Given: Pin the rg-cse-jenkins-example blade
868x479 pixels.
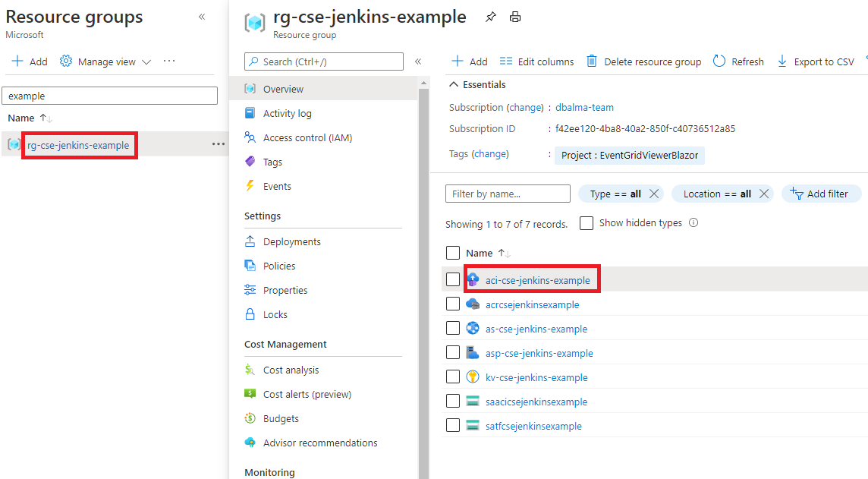Looking at the screenshot, I should point(490,17).
